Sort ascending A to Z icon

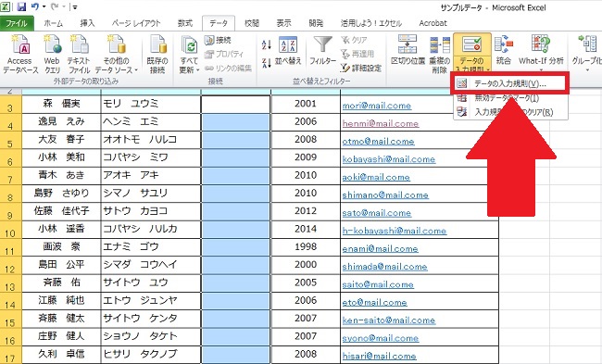click(x=267, y=44)
